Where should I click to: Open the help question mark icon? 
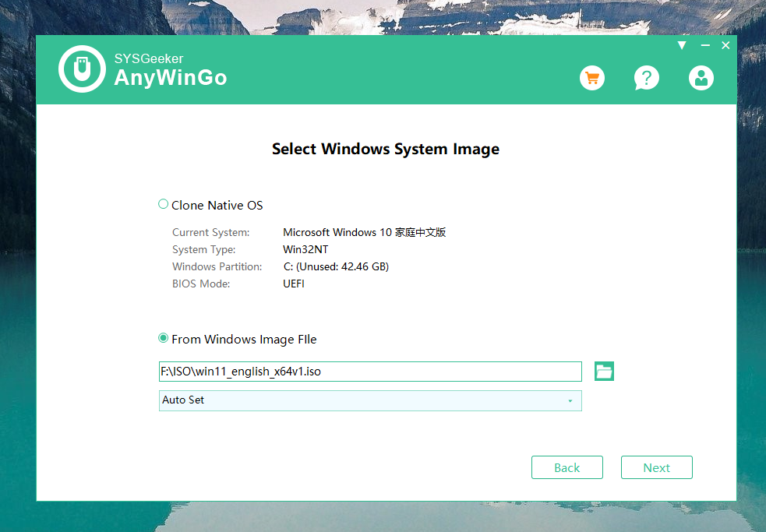[647, 78]
